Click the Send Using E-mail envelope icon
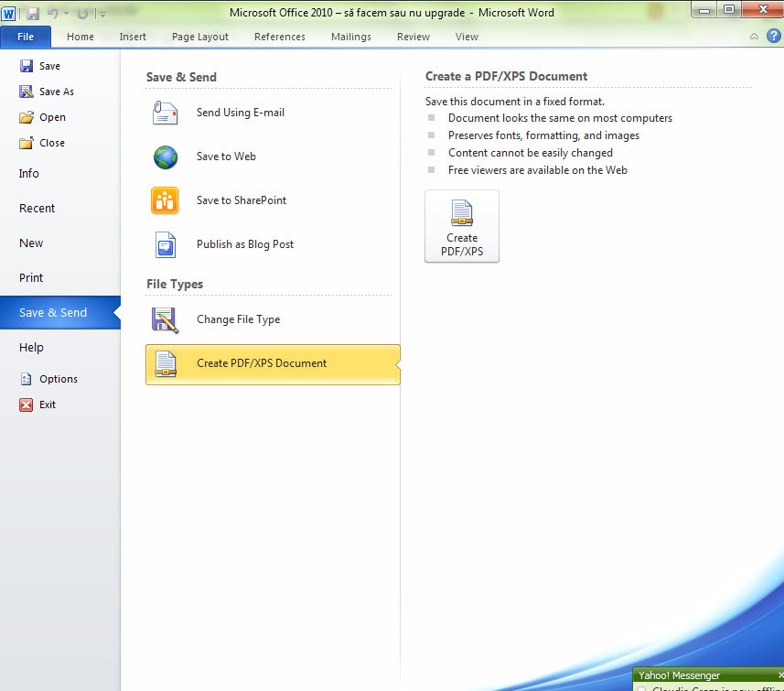The height and width of the screenshot is (691, 784). click(165, 113)
